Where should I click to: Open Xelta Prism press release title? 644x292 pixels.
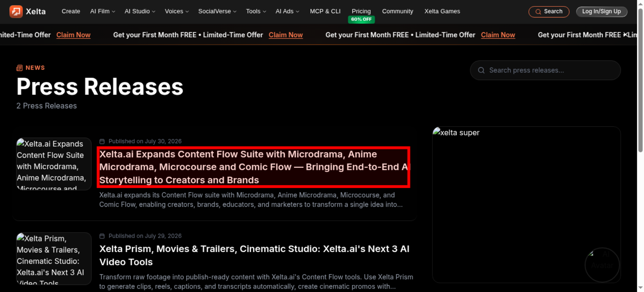254,255
